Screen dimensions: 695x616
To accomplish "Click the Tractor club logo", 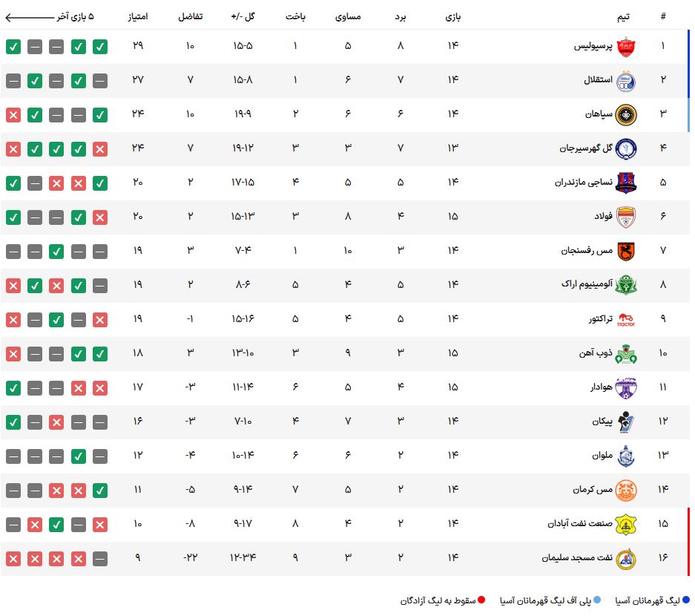I will [626, 319].
